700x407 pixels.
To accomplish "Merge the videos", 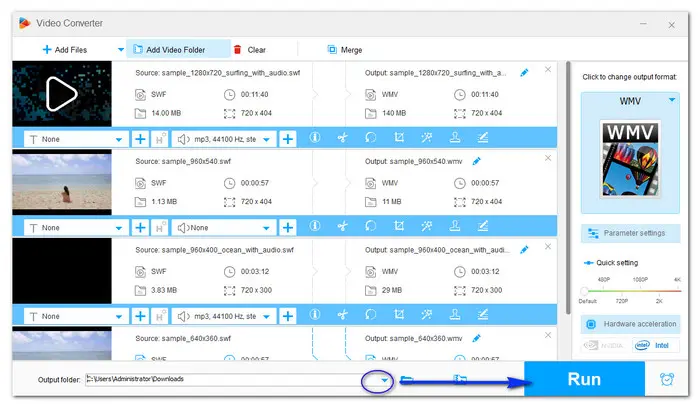I will [x=345, y=50].
